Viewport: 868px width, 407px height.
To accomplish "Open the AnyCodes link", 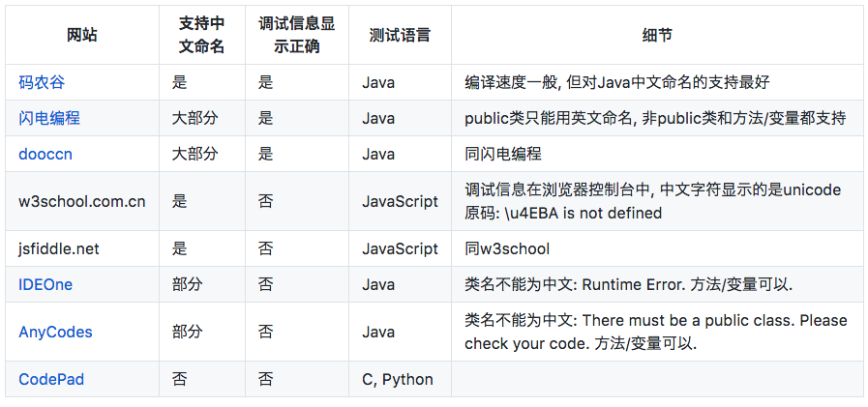I will (x=55, y=332).
